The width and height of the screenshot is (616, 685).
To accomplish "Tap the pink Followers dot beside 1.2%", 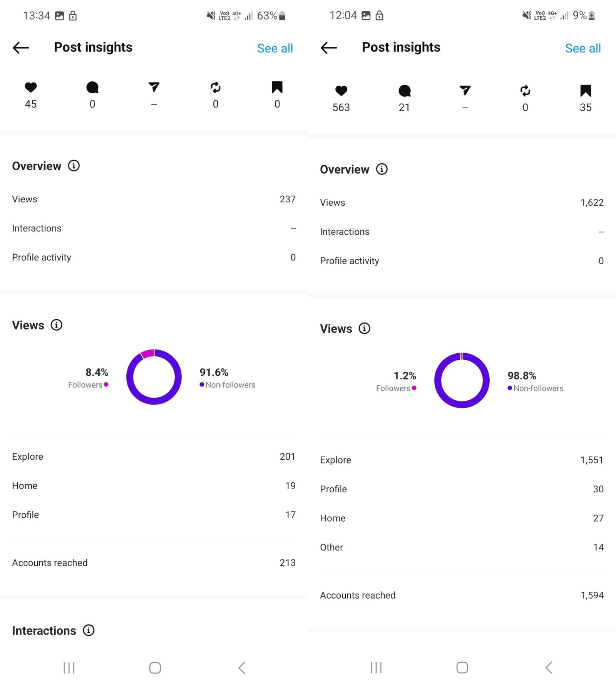I will coord(414,388).
